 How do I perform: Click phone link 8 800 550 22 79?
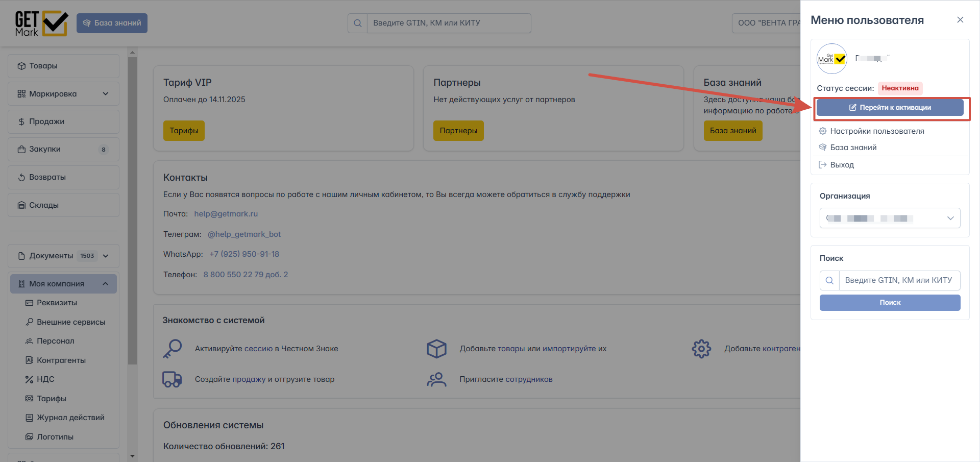246,275
